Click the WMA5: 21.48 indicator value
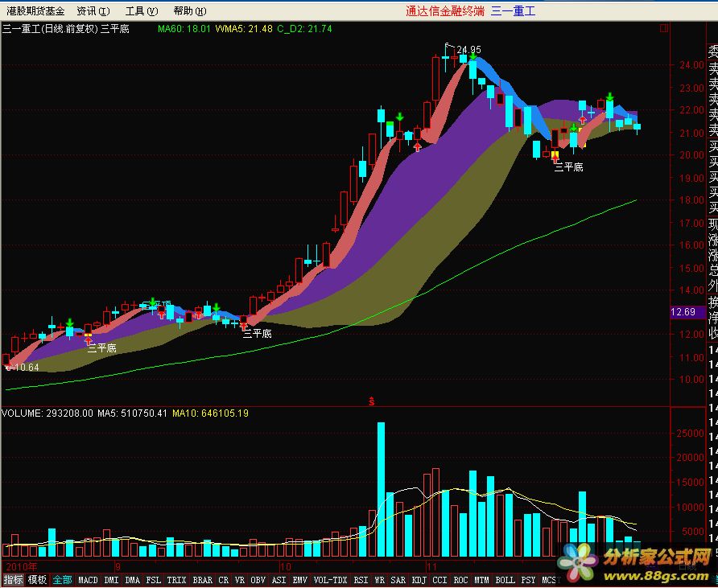 point(244,29)
